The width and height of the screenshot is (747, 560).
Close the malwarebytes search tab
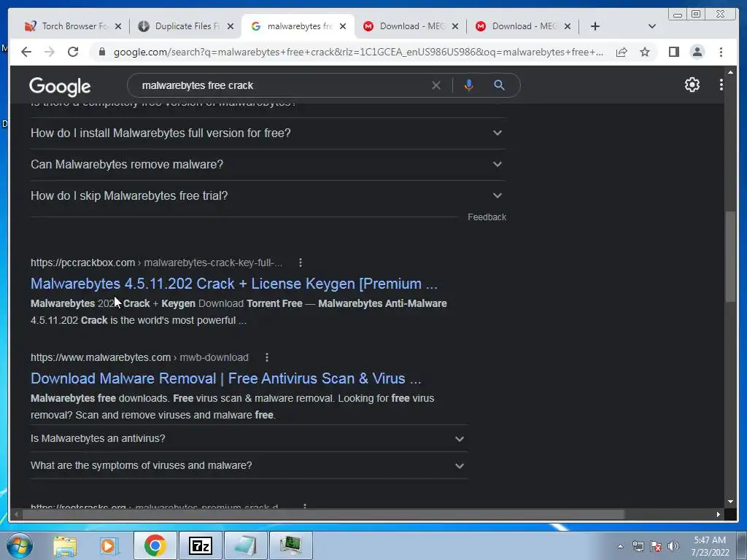(343, 26)
